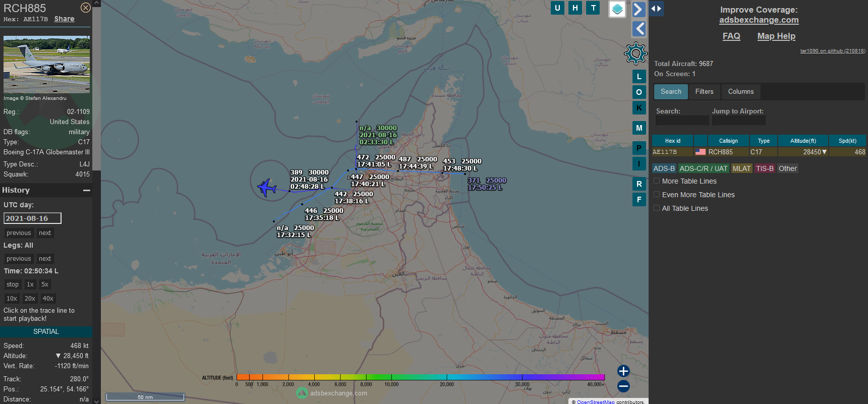868x404 pixels.
Task: Switch to the Filters tab
Action: tap(704, 91)
